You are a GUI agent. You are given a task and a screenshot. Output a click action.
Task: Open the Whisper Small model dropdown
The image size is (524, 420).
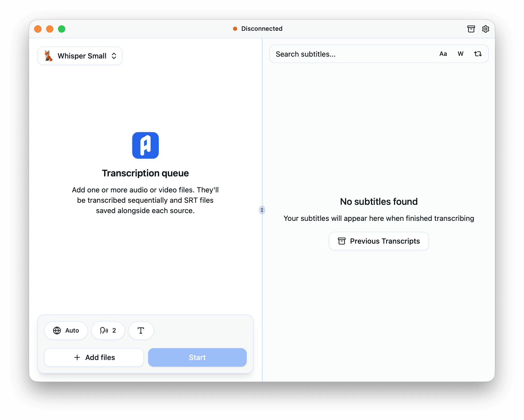pyautogui.click(x=80, y=56)
